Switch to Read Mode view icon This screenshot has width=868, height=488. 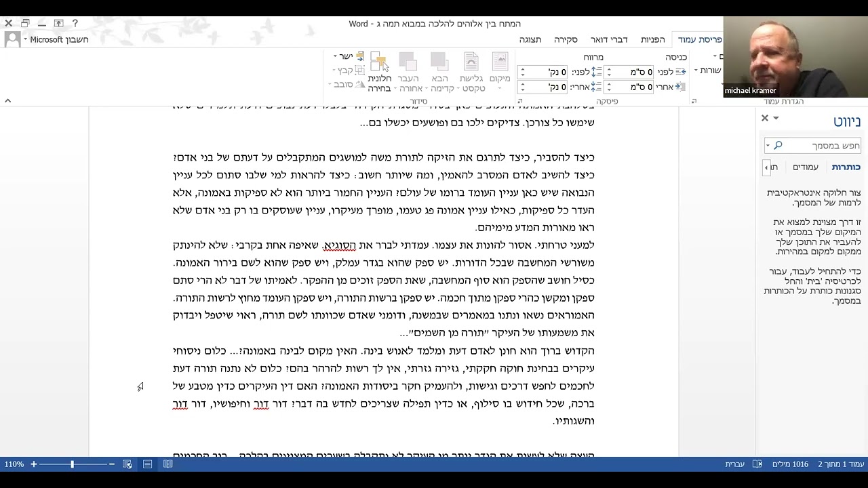pos(167,464)
